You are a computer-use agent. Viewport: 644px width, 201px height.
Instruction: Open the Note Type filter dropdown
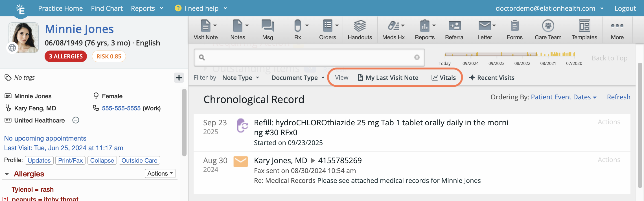[240, 78]
